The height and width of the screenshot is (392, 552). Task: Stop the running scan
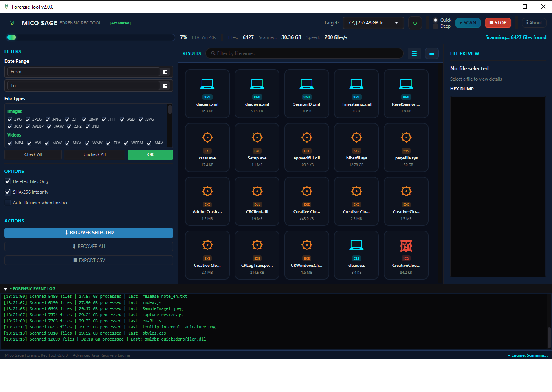(x=498, y=23)
